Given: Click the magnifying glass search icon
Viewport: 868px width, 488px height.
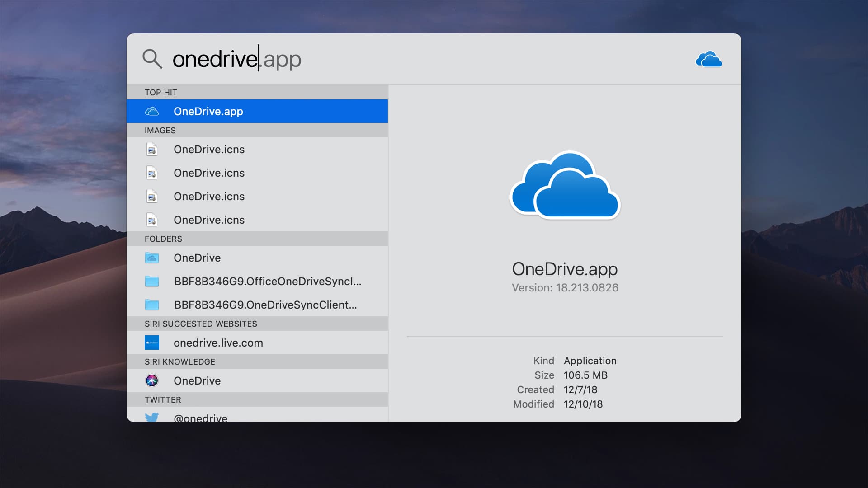Looking at the screenshot, I should point(152,59).
